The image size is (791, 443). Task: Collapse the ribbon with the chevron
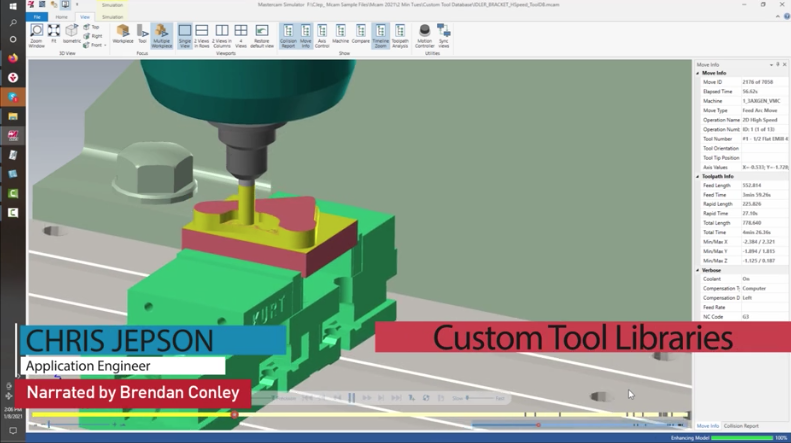tap(777, 17)
